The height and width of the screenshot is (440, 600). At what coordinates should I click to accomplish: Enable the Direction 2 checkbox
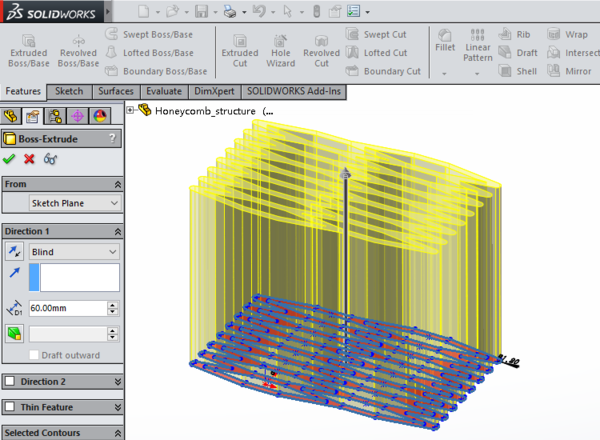pyautogui.click(x=10, y=381)
